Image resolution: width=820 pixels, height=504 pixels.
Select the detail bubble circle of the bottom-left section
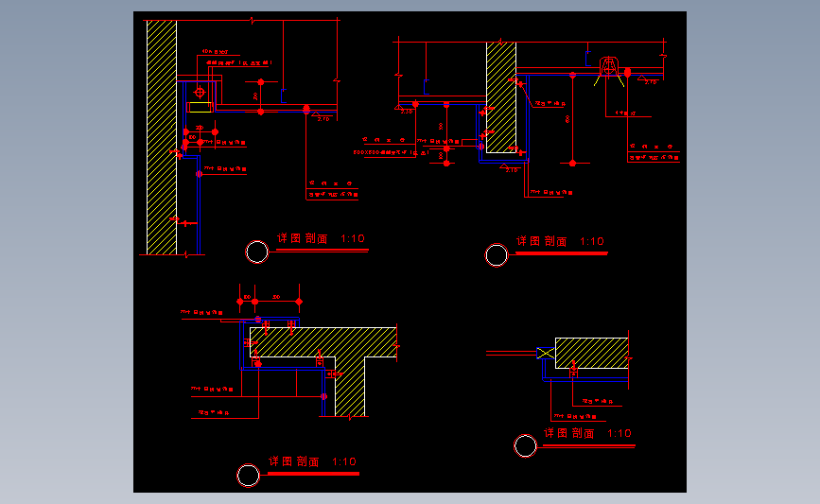[x=248, y=476]
